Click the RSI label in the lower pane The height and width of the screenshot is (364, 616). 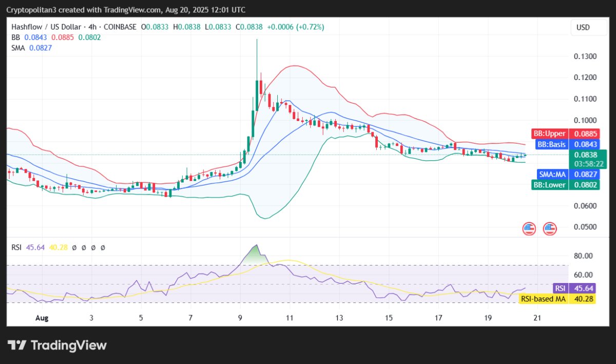pyautogui.click(x=16, y=247)
